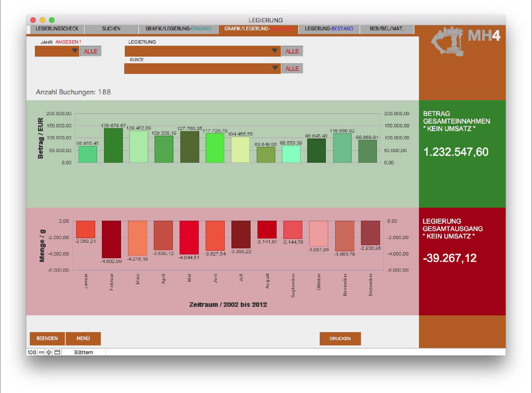Open the Blättern mode popup
The height and width of the screenshot is (393, 532).
[84, 352]
